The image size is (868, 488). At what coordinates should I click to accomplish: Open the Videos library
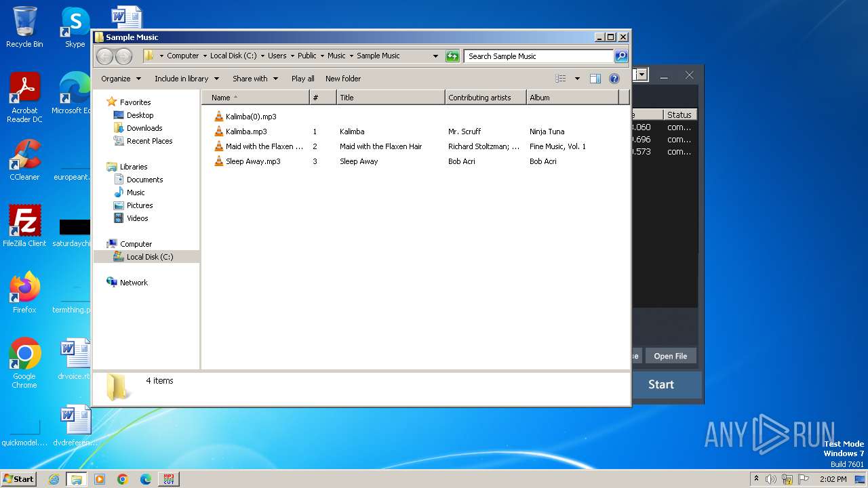tap(137, 218)
